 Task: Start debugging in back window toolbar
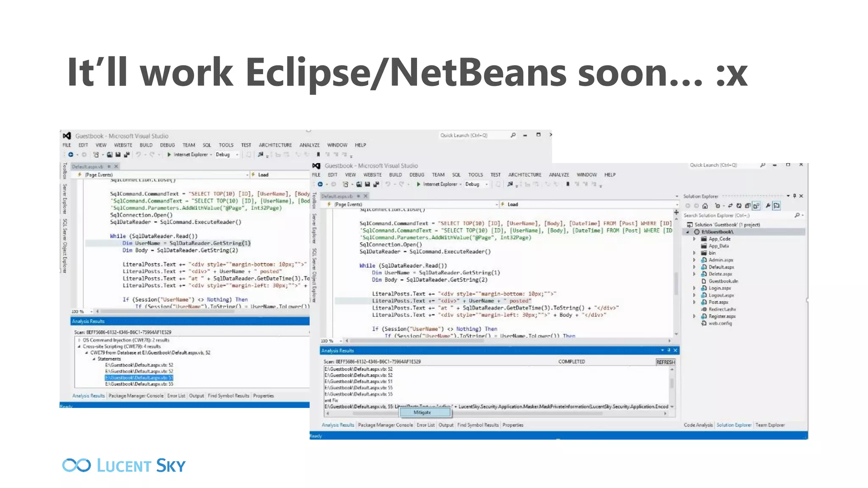coord(169,155)
